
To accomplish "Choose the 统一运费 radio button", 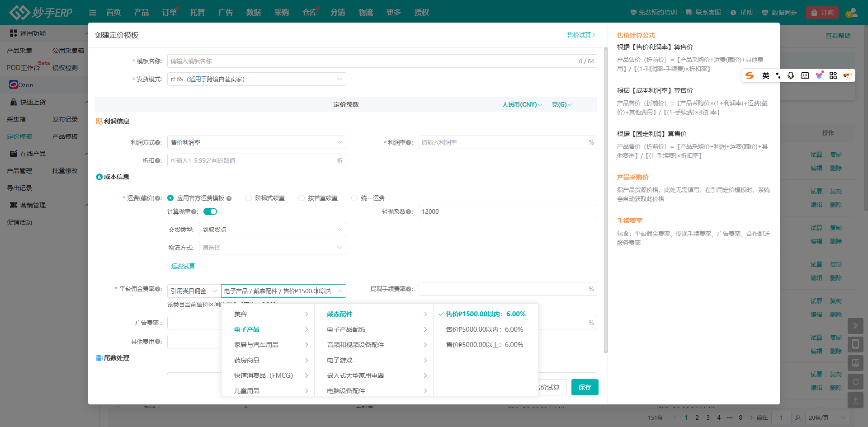I will pos(354,198).
